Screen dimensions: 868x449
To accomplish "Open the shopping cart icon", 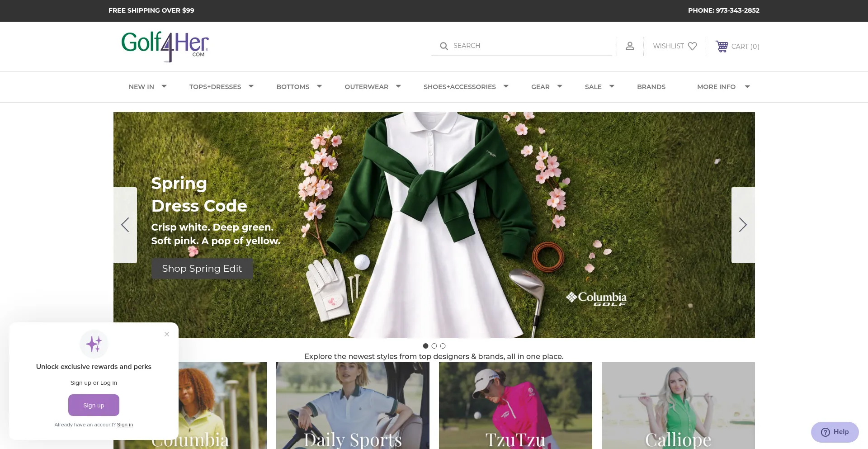I will 722,46.
